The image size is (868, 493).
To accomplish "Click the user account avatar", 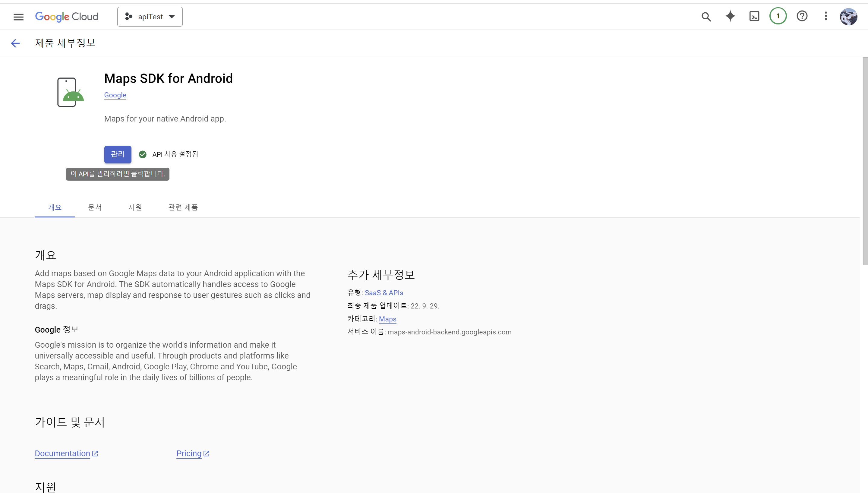I will tap(848, 17).
